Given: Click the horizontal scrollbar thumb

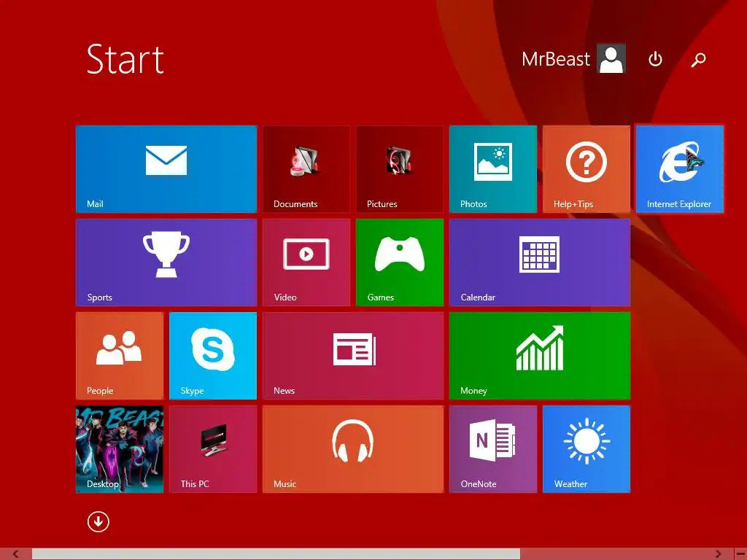Looking at the screenshot, I should tap(276, 554).
